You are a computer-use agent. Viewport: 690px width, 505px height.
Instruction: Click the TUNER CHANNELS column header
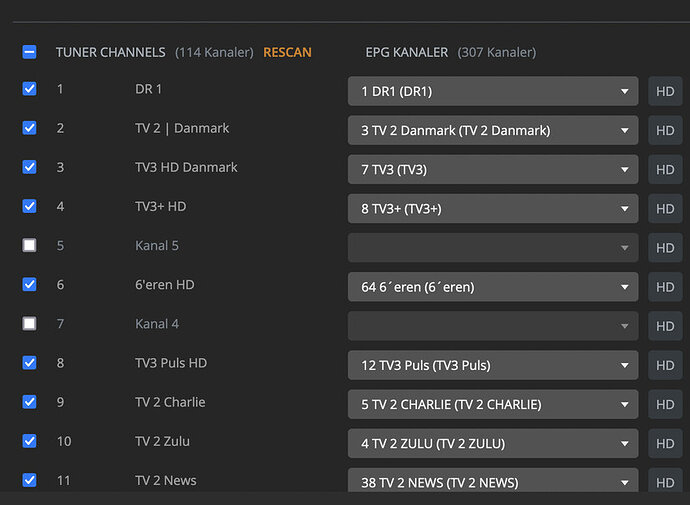pos(111,52)
